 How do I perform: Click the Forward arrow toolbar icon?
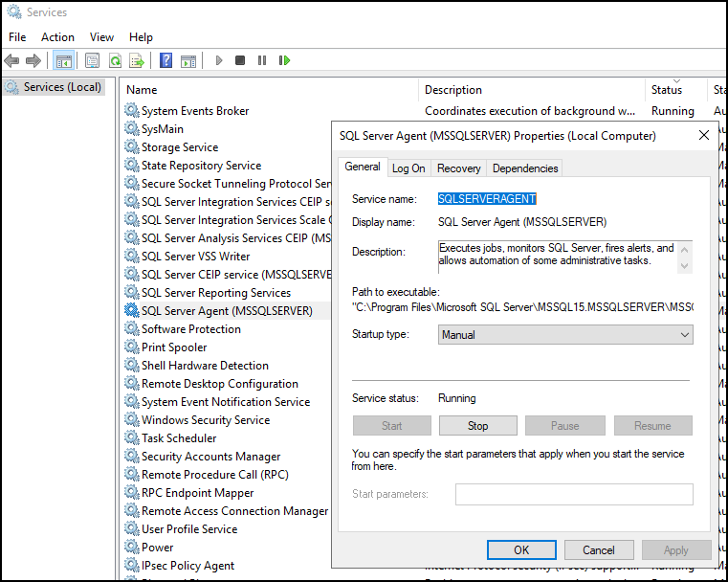click(x=33, y=60)
